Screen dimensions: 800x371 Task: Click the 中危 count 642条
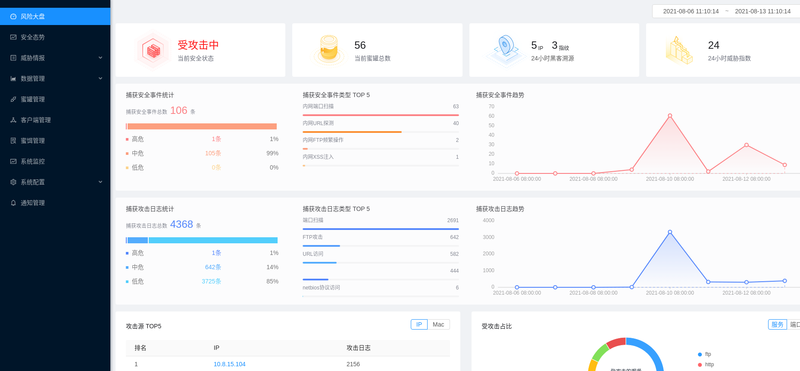pyautogui.click(x=213, y=267)
